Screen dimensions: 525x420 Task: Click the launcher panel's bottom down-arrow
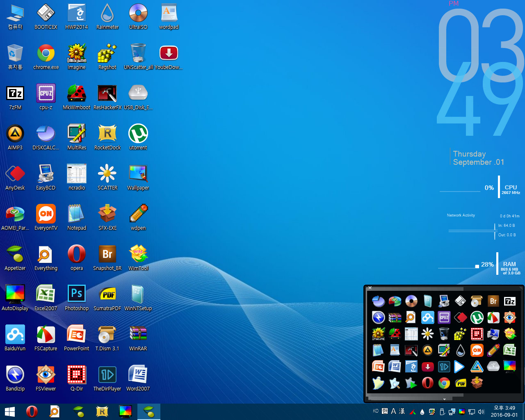click(444, 399)
